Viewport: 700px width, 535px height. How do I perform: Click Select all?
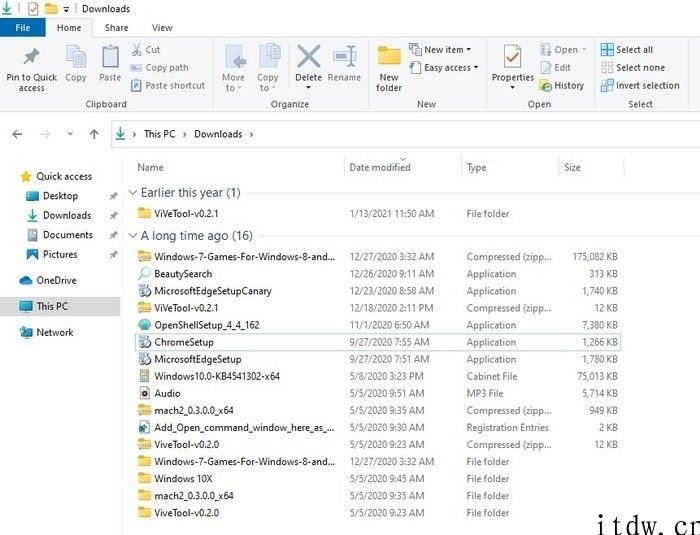coord(627,50)
